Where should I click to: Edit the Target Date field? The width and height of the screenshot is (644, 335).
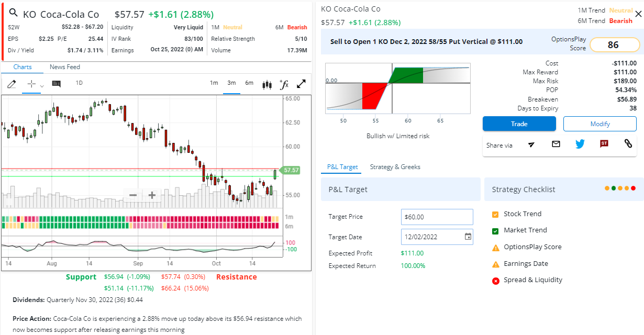coord(437,237)
